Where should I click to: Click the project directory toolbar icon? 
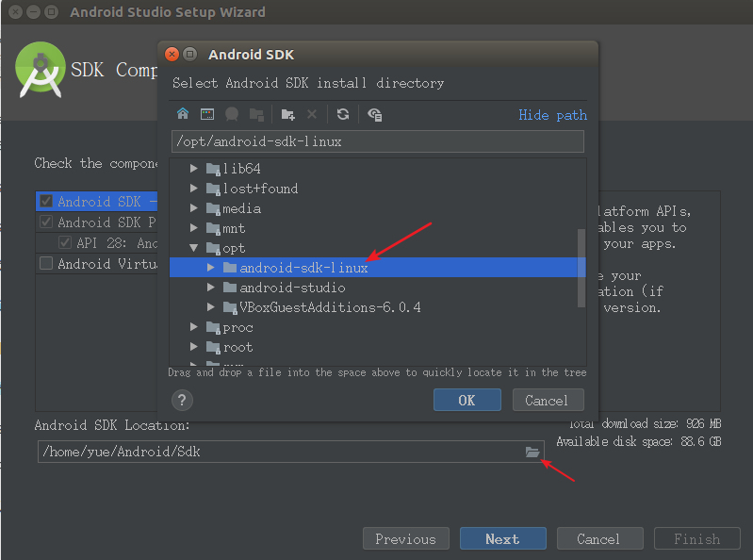[x=232, y=114]
